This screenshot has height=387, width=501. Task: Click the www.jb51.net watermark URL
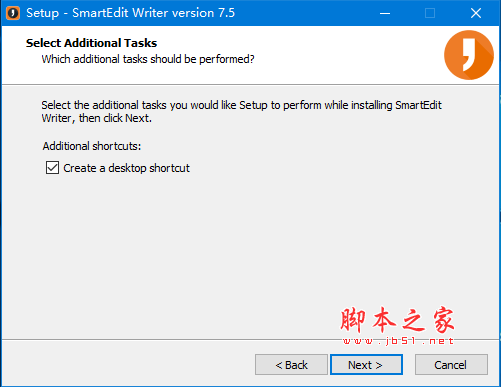coord(398,341)
